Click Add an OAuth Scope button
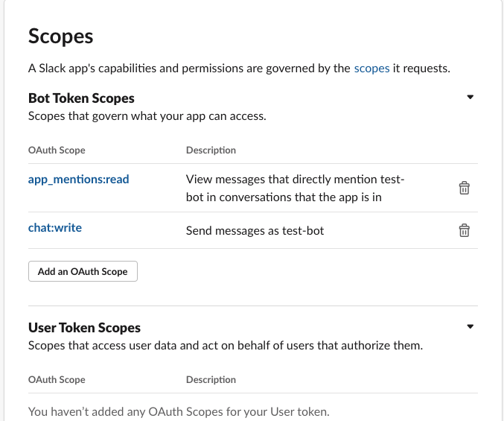Screen dimensions: 504x421 pos(83,271)
